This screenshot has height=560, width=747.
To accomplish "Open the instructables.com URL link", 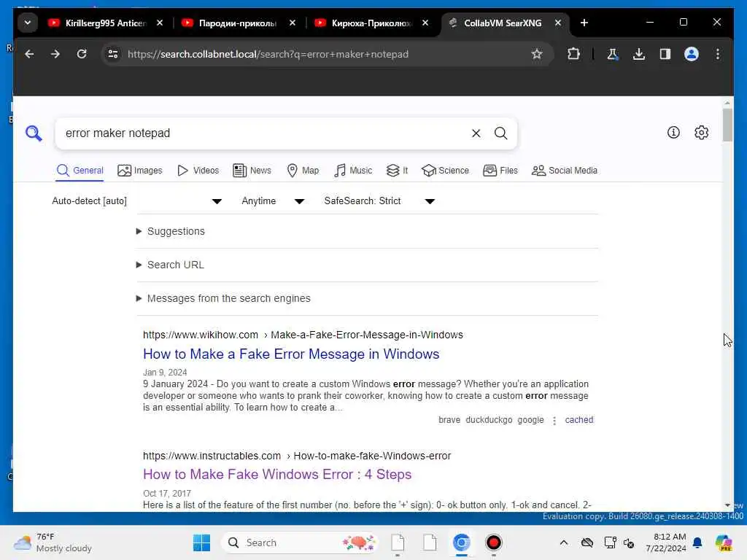I will click(x=297, y=456).
